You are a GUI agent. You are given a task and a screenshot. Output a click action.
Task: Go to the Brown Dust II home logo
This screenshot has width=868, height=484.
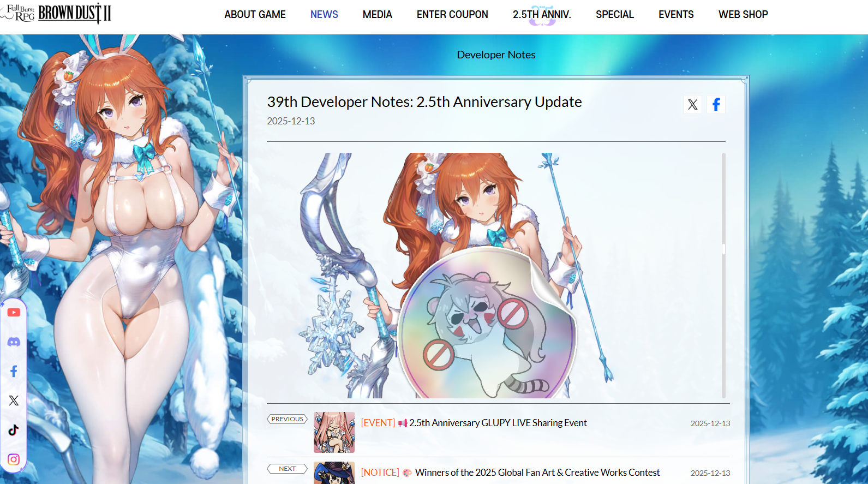[56, 13]
